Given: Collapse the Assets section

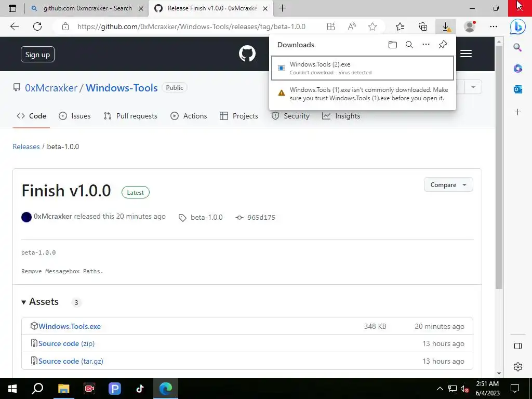Looking at the screenshot, I should [40, 302].
